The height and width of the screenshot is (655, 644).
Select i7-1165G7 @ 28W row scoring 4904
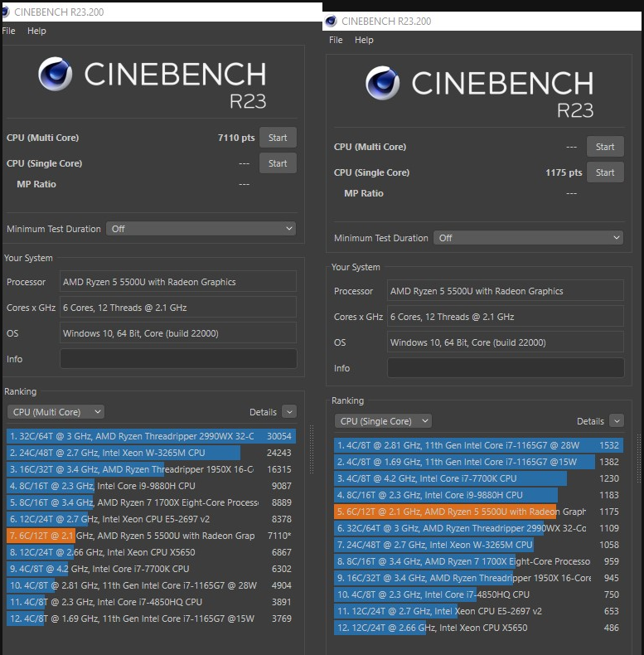(x=151, y=585)
